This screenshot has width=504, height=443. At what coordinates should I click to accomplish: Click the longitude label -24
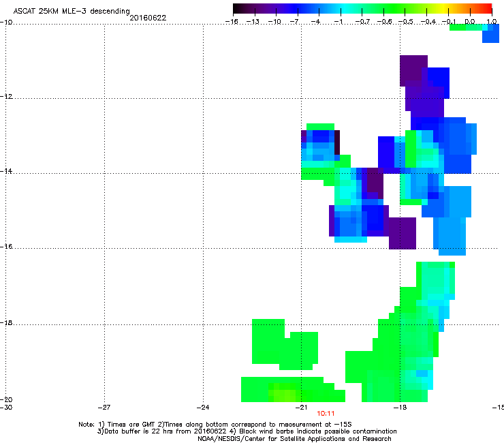pos(203,408)
